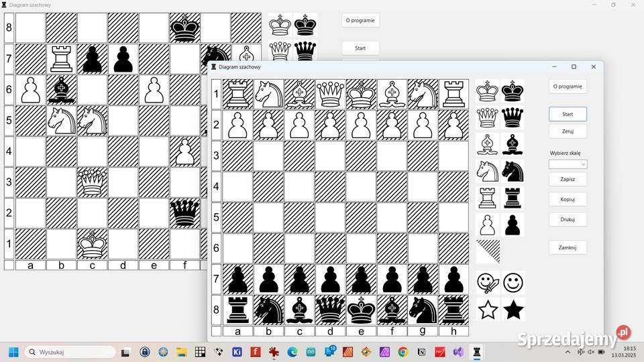Click black queen on f2 in back board

pos(185,213)
